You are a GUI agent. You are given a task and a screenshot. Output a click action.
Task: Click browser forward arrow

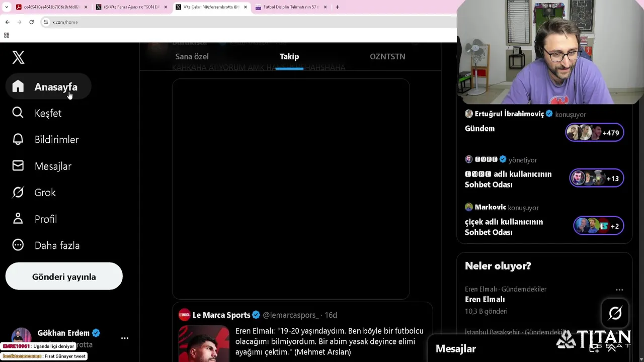click(x=19, y=22)
